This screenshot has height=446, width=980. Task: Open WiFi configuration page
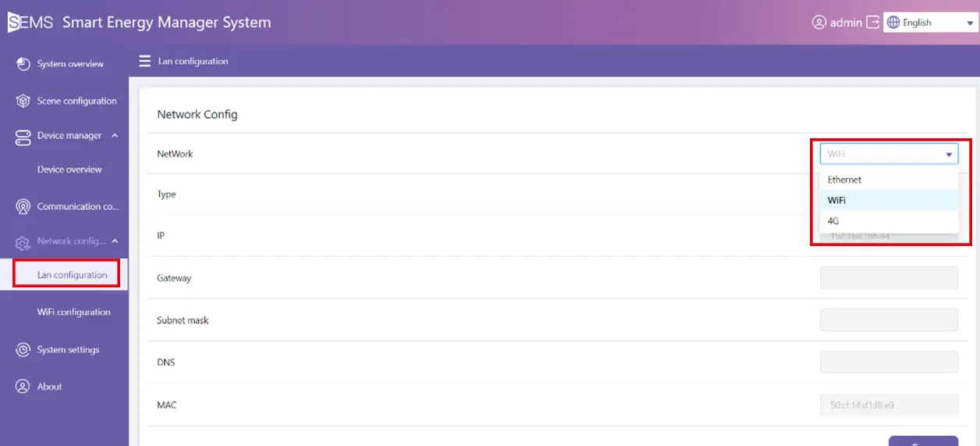tap(73, 312)
